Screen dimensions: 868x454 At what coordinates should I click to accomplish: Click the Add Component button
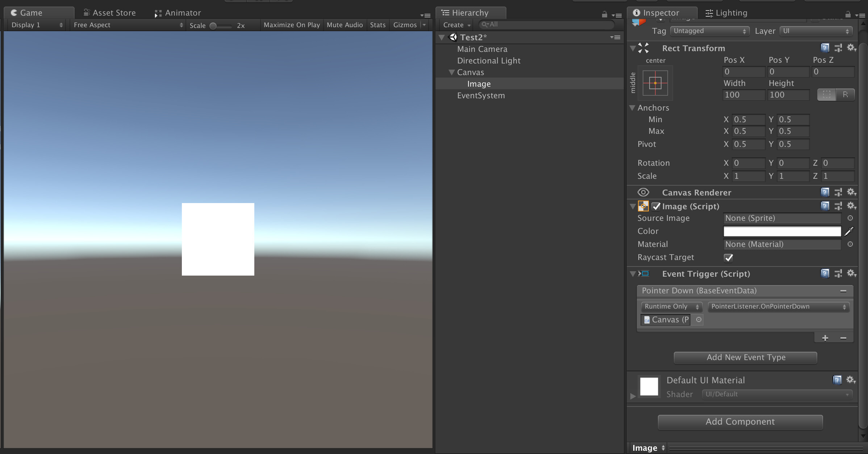740,422
